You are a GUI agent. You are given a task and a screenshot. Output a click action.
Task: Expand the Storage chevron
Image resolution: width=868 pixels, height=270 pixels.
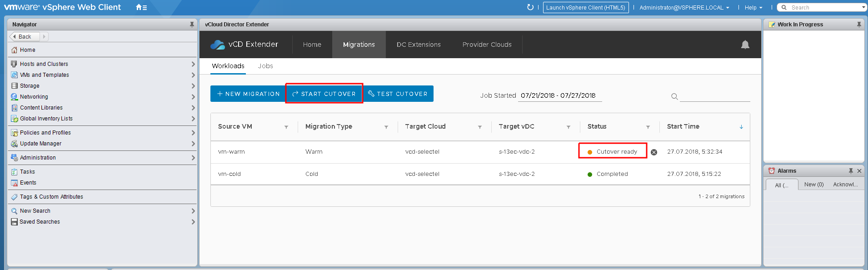193,86
